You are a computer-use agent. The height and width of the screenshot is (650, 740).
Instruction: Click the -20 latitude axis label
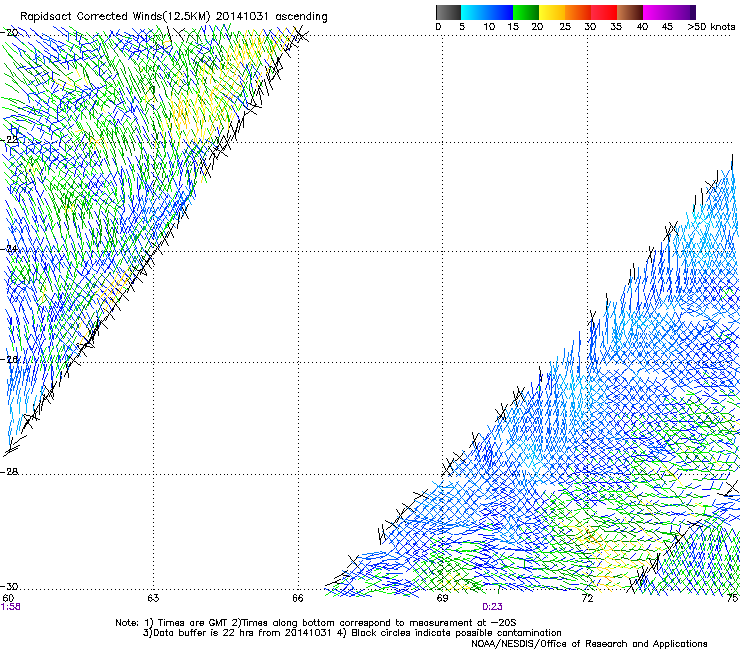point(9,33)
